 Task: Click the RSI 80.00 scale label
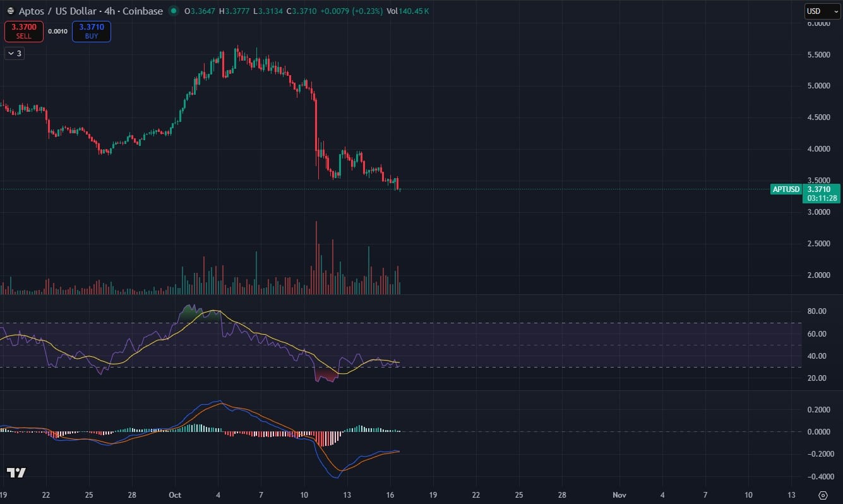(818, 311)
